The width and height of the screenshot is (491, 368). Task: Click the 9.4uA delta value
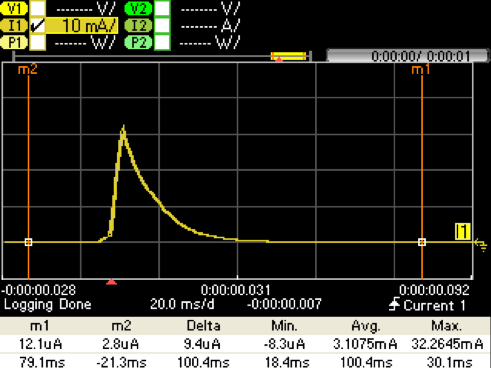coord(202,344)
